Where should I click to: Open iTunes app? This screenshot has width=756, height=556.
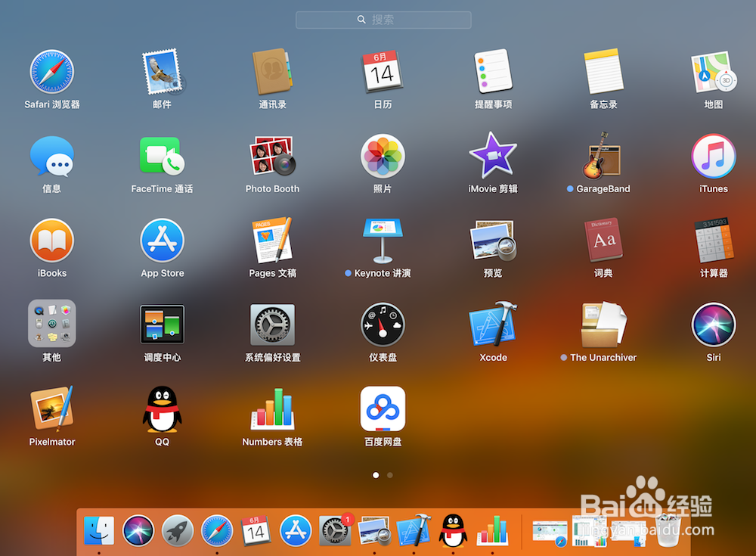[714, 156]
